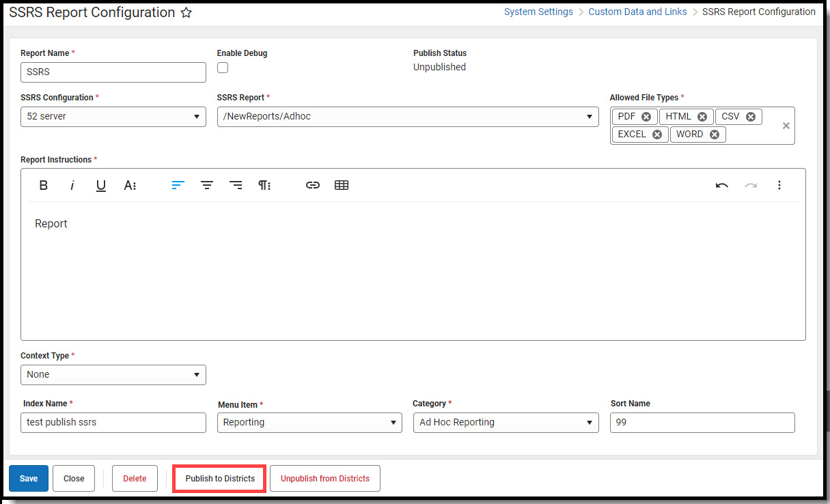Open the editor's more options menu
This screenshot has height=504, width=830.
coord(779,185)
